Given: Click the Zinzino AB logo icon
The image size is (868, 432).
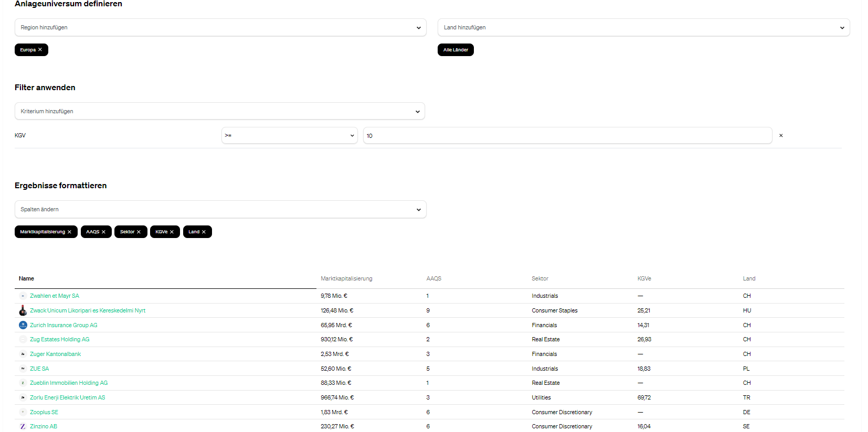Looking at the screenshot, I should pyautogui.click(x=23, y=426).
